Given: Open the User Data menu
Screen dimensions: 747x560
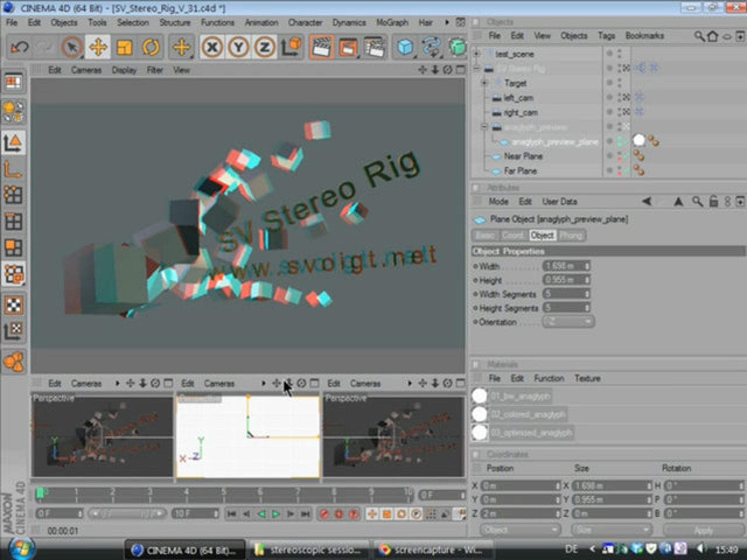Looking at the screenshot, I should [x=560, y=202].
